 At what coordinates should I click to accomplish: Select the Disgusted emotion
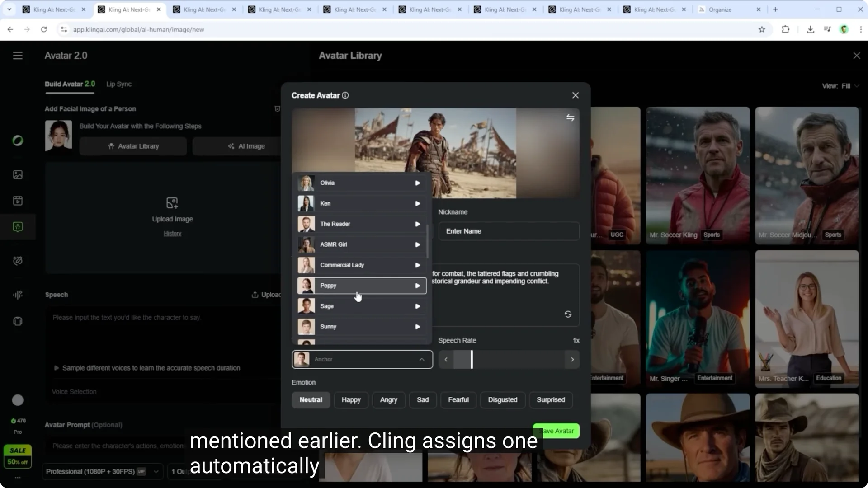click(503, 400)
